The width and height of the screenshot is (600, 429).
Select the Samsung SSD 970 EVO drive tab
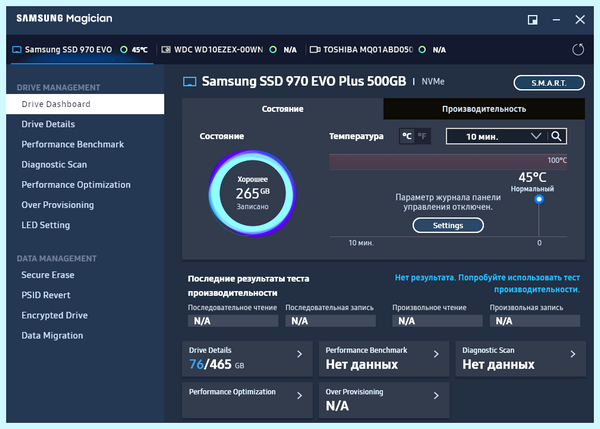[x=82, y=50]
